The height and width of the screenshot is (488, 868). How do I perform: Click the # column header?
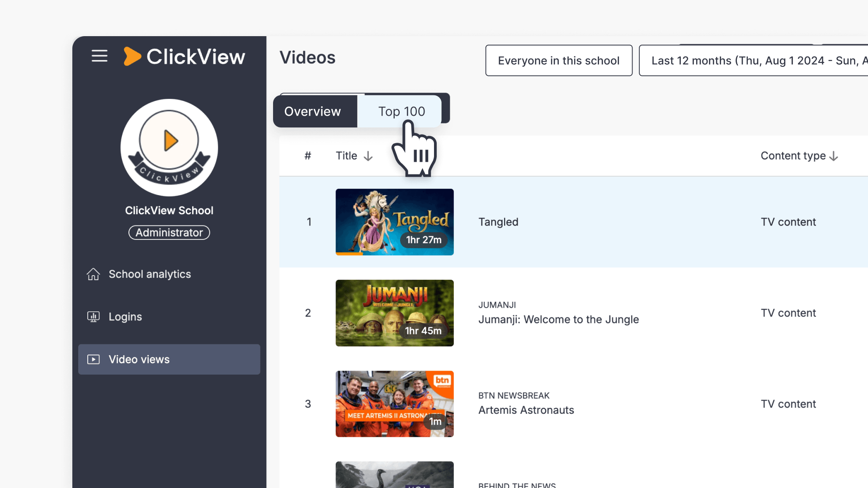point(308,156)
